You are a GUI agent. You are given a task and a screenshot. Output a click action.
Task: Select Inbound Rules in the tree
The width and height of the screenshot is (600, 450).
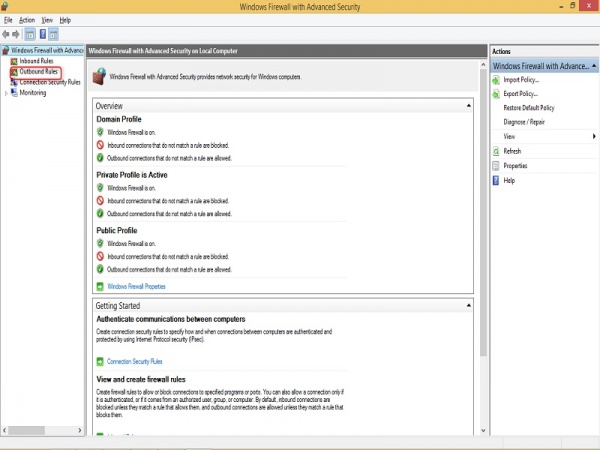coord(36,61)
